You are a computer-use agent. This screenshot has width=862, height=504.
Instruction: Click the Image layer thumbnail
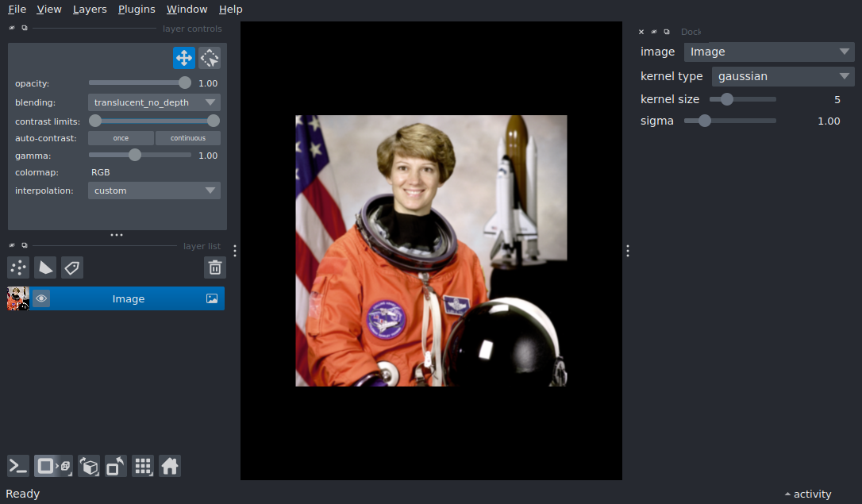[x=18, y=298]
